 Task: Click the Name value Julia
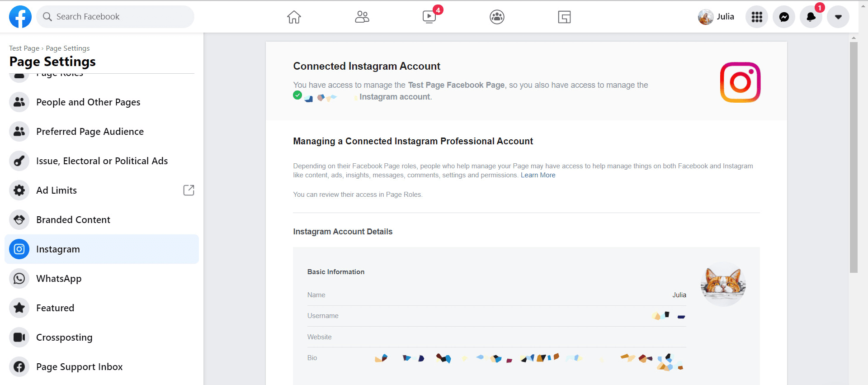(679, 295)
